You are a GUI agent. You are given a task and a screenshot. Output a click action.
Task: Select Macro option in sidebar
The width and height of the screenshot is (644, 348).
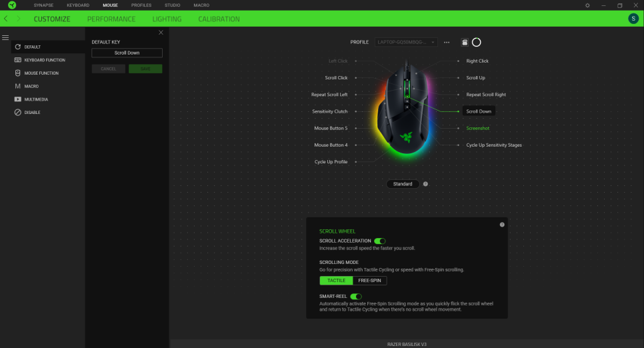[48, 86]
